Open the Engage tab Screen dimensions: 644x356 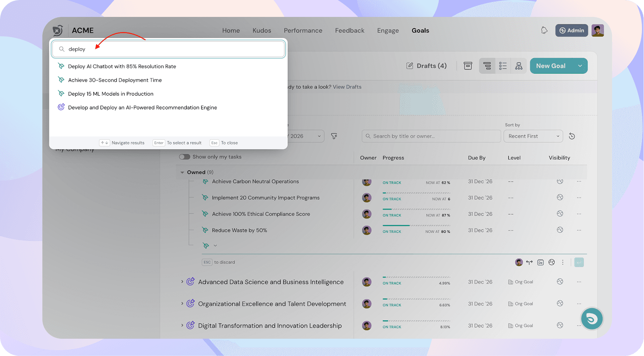[x=388, y=31]
